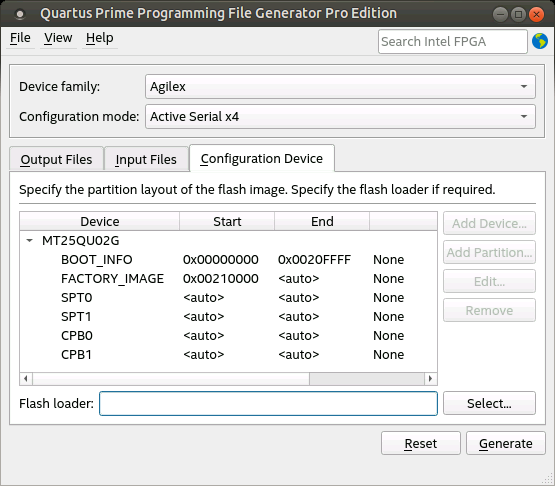555x486 pixels.
Task: Open the File menu
Action: click(20, 38)
